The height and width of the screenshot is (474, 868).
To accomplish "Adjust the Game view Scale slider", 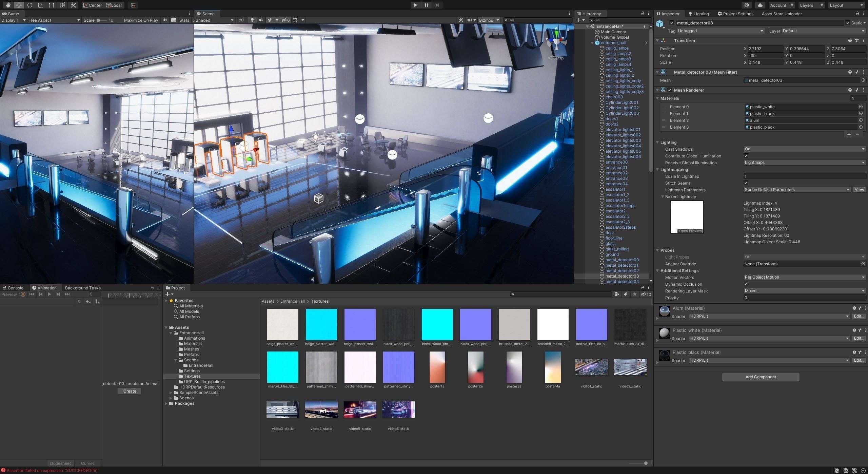I will pos(99,20).
